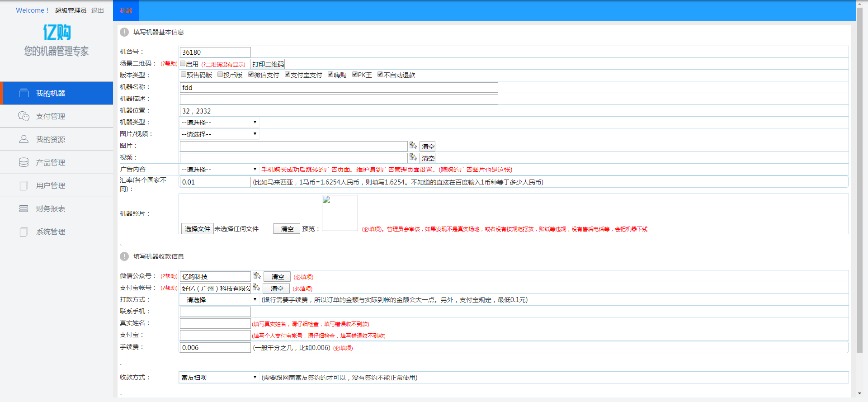
Task: Check the 预售码版 version checkbox
Action: pyautogui.click(x=184, y=75)
